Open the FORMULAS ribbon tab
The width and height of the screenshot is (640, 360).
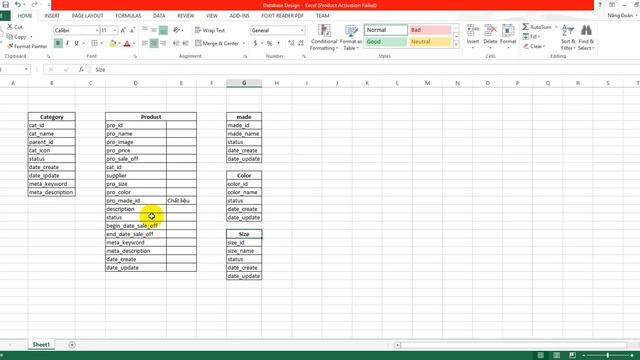(x=128, y=16)
